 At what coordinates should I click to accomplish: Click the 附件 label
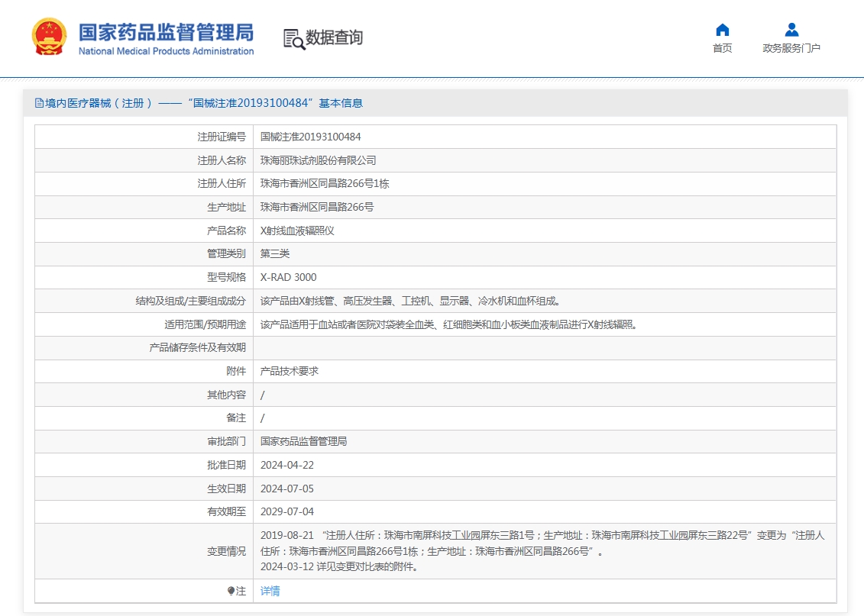236,372
